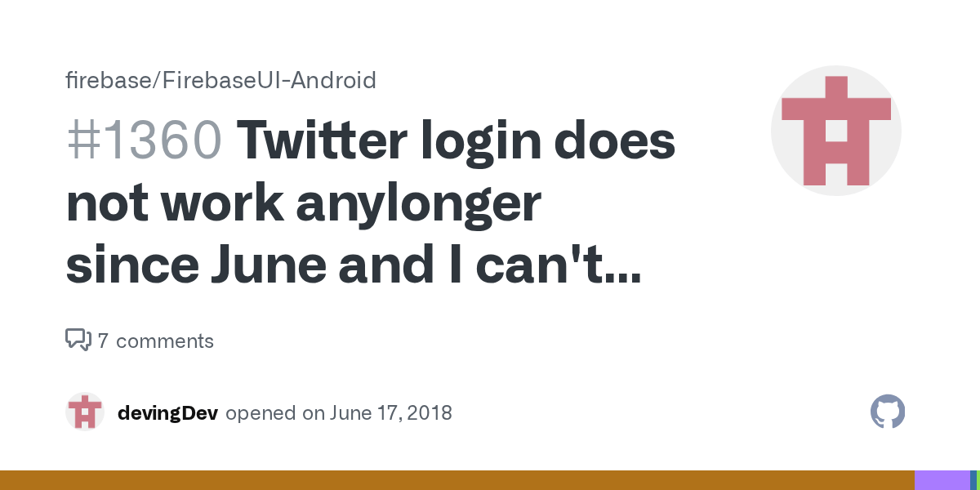This screenshot has width=980, height=490.
Task: Click the comments speech bubble icon
Action: coord(78,340)
